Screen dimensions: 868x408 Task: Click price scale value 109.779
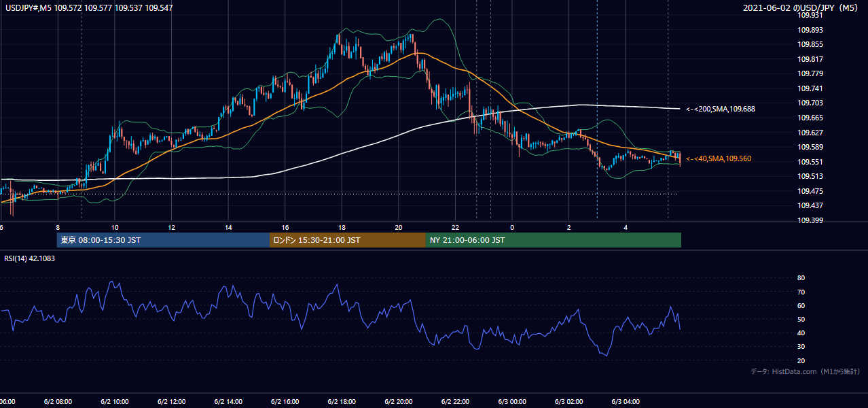click(x=810, y=73)
